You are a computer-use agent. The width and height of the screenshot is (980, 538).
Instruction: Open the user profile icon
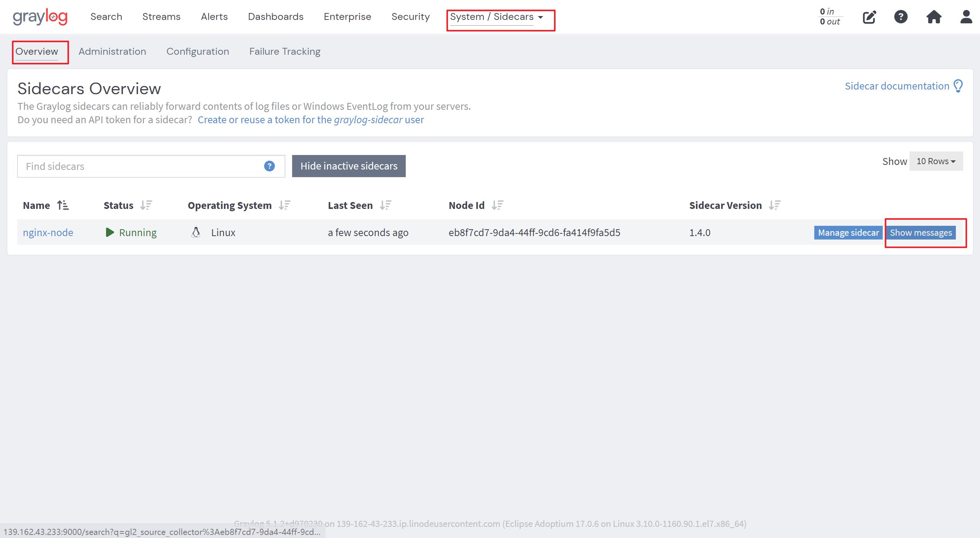pyautogui.click(x=966, y=17)
